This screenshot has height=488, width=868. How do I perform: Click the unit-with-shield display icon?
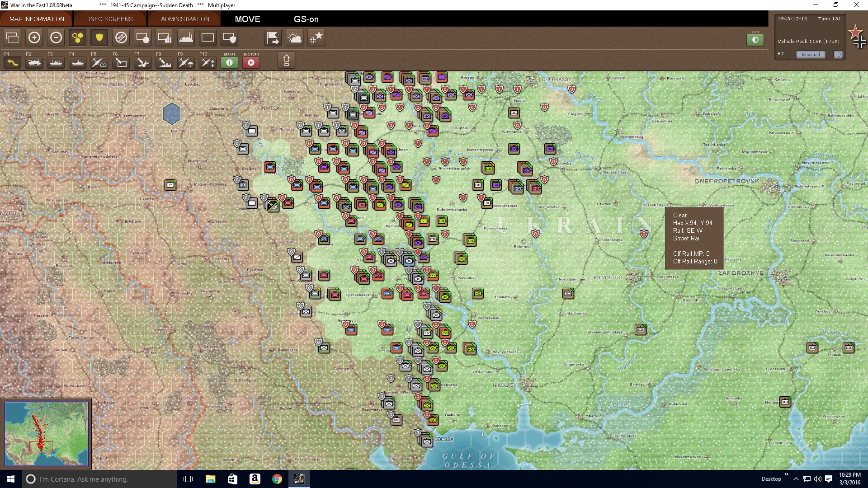(230, 38)
